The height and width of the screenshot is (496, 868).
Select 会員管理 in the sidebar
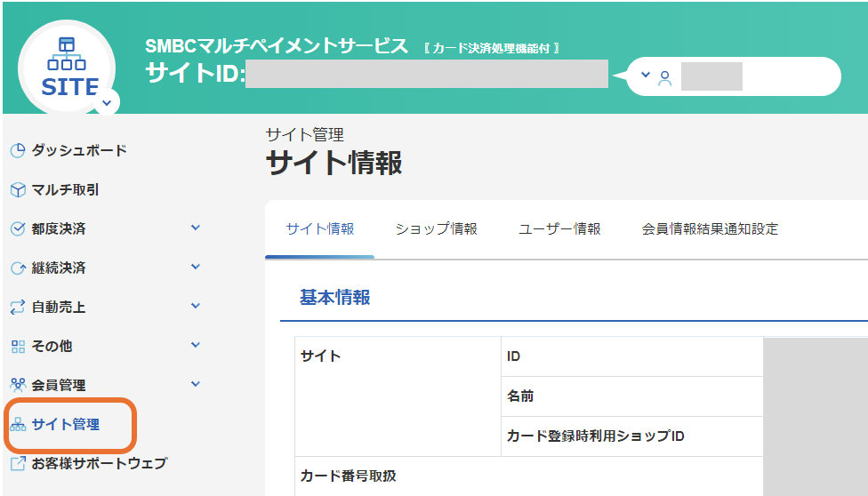[59, 385]
